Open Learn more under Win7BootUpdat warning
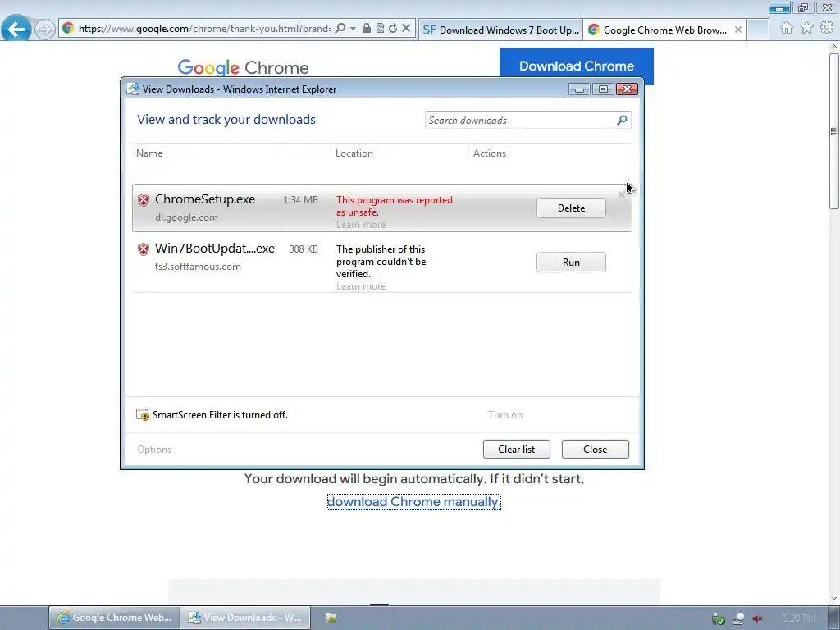Screen dimensions: 840x630 (361, 286)
